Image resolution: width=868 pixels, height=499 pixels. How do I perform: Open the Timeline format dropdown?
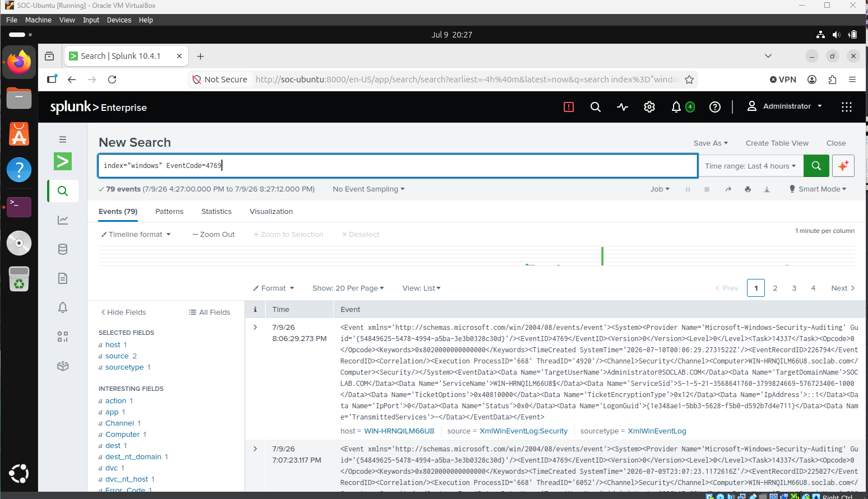136,235
